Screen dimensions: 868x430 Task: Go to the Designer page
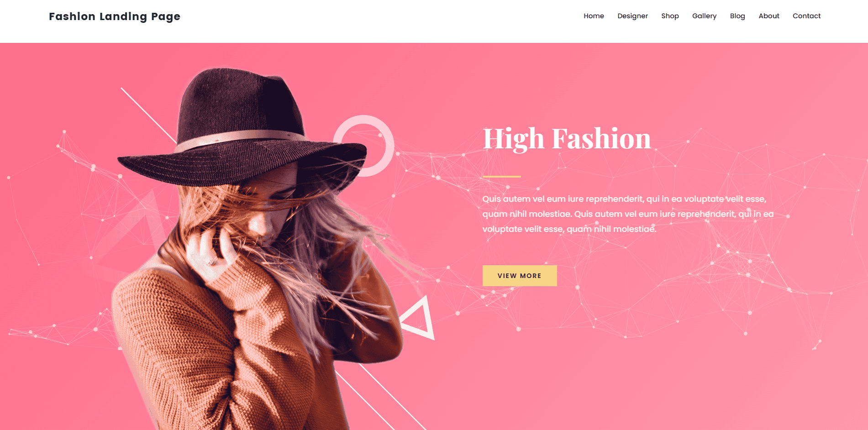pos(632,16)
